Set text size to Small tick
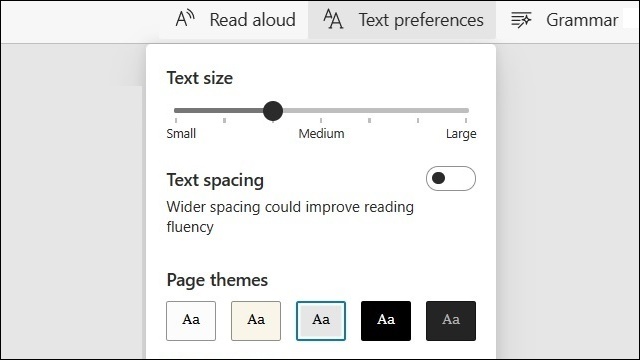Viewport: 640px width, 360px height. tap(176, 120)
